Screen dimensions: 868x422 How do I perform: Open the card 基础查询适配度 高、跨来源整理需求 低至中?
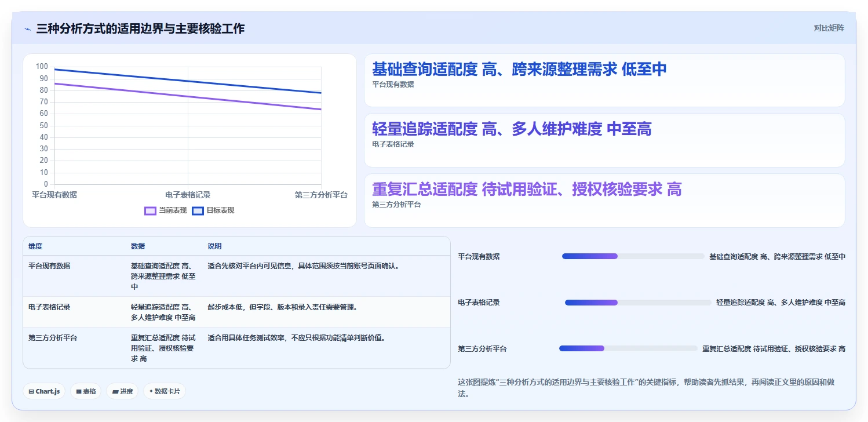pos(604,81)
